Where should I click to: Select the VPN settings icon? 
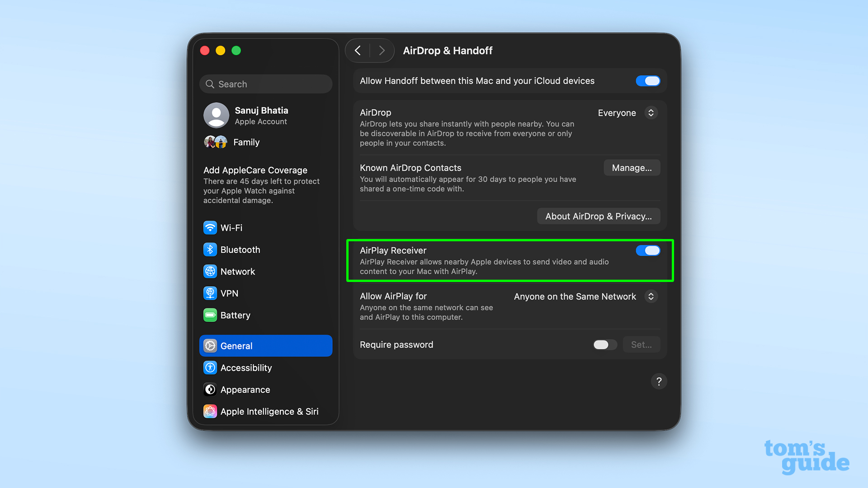coord(210,293)
